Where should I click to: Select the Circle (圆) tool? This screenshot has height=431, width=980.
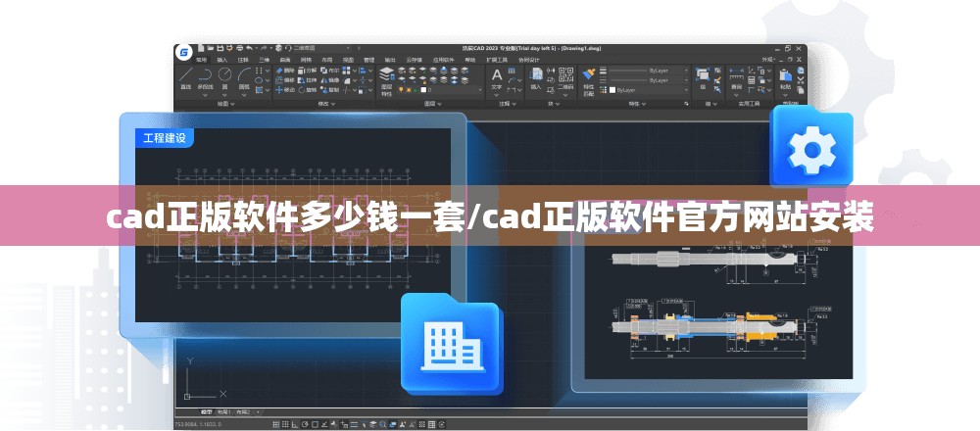click(x=224, y=79)
